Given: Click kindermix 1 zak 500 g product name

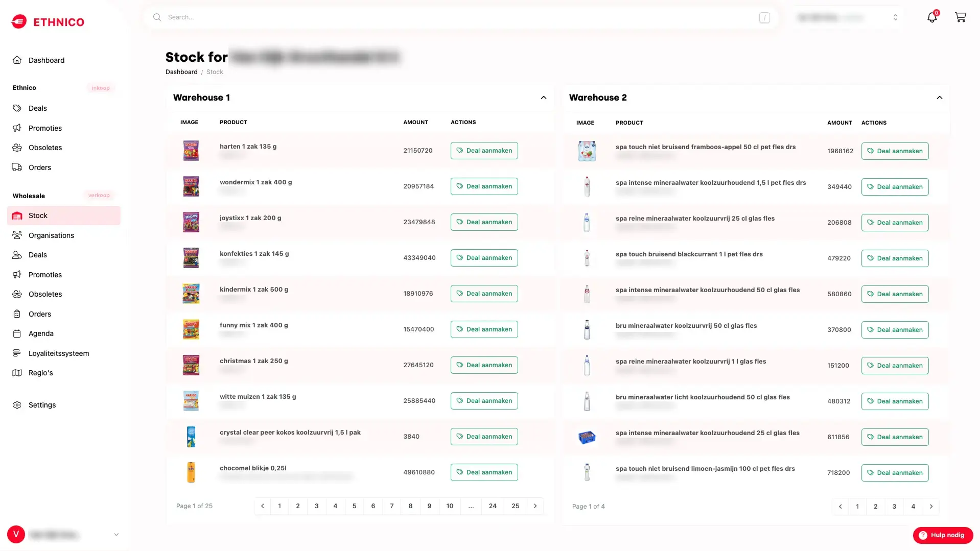Looking at the screenshot, I should point(254,290).
